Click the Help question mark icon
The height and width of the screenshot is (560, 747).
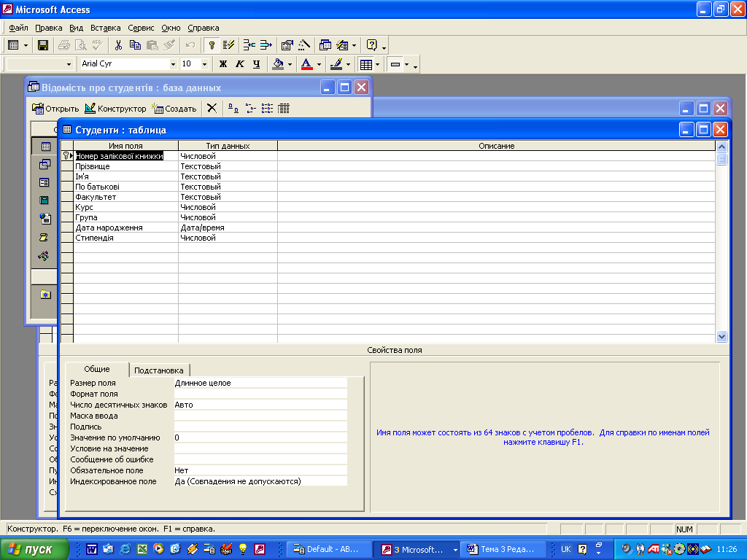click(371, 45)
